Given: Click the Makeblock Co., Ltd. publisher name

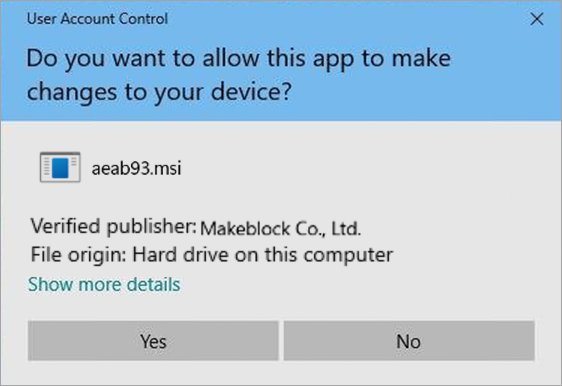Looking at the screenshot, I should tap(280, 228).
